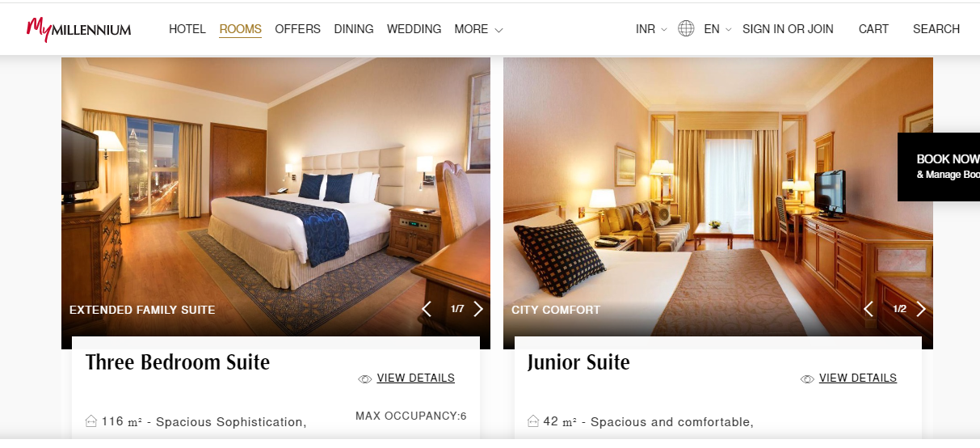Click the Junior Suite room photo
The image size is (980, 448).
(717, 194)
